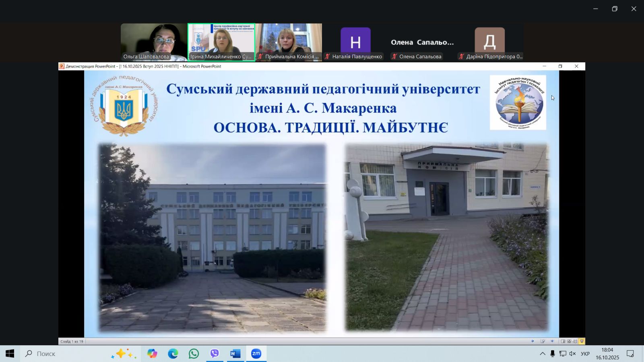Go to previous slide arrow in status bar
644x362 pixels.
pos(533,341)
